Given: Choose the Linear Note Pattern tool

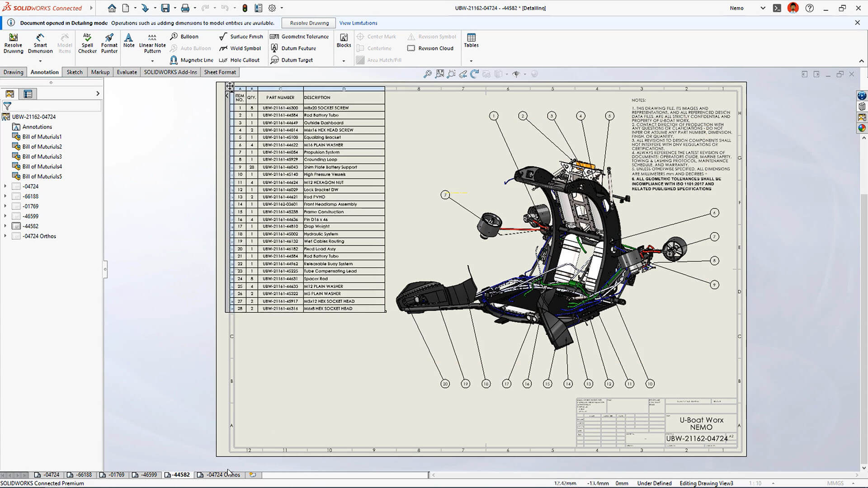Looking at the screenshot, I should point(152,43).
